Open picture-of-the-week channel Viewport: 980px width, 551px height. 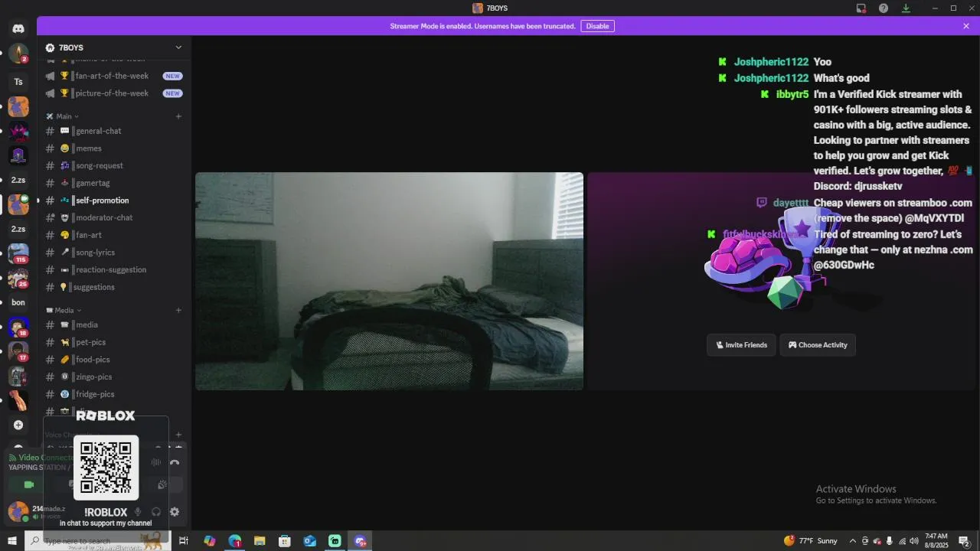(x=113, y=93)
